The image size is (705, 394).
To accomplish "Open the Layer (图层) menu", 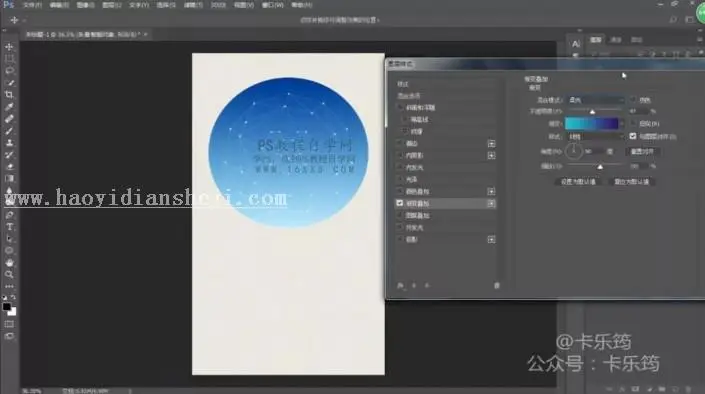I will pyautogui.click(x=112, y=5).
